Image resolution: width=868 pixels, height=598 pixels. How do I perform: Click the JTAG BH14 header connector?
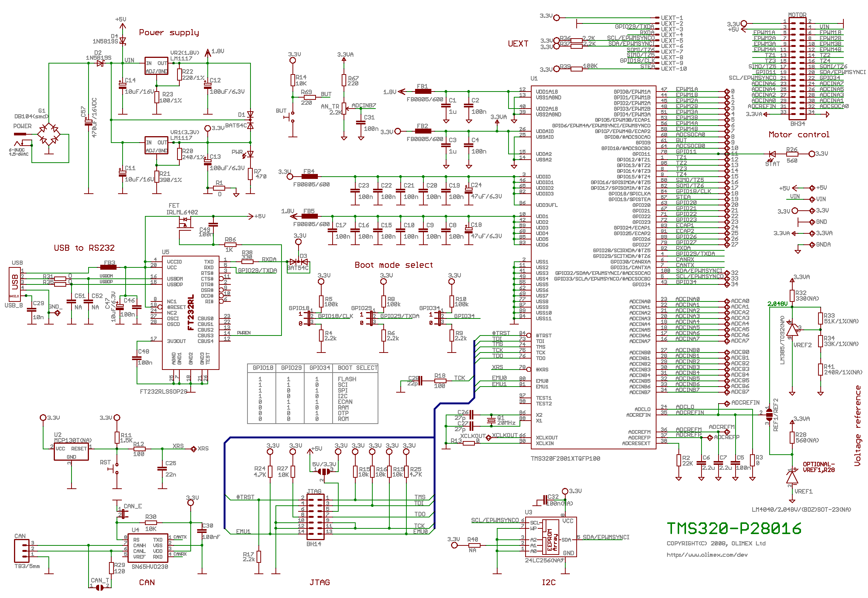click(x=315, y=517)
